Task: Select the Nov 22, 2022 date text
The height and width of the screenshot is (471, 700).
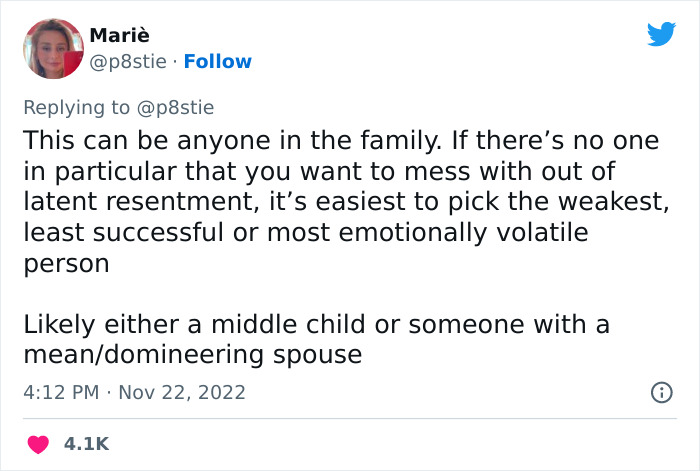Action: 182,392
